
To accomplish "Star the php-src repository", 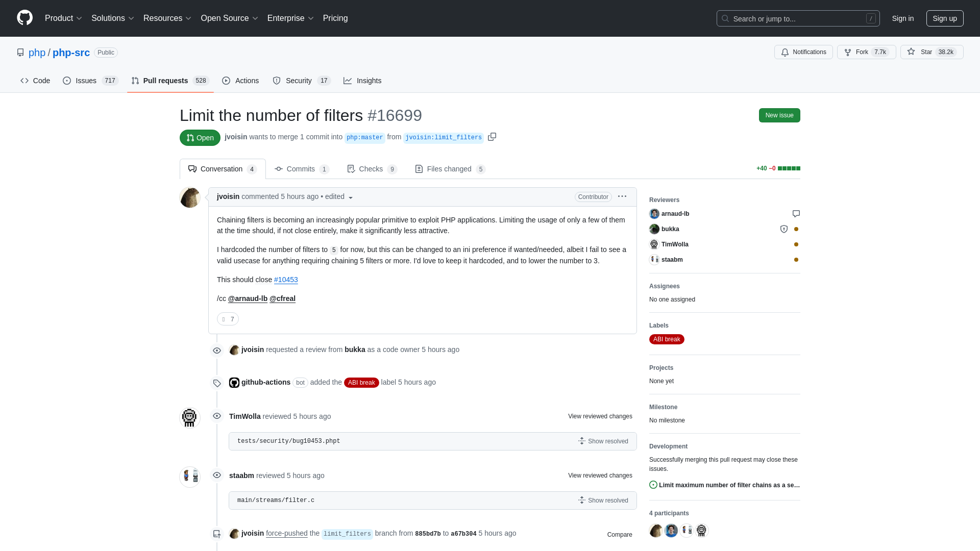I will point(932,52).
